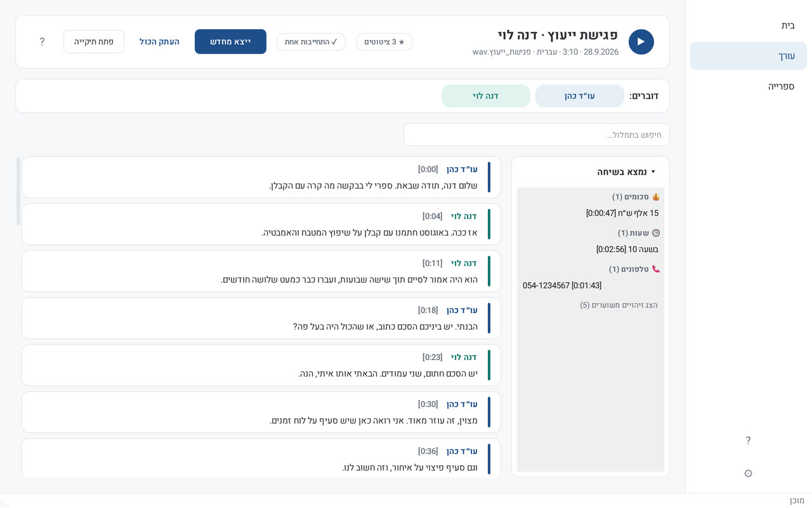Viewport: 812px width, 508px height.
Task: Open help with the header question mark
Action: (42, 42)
